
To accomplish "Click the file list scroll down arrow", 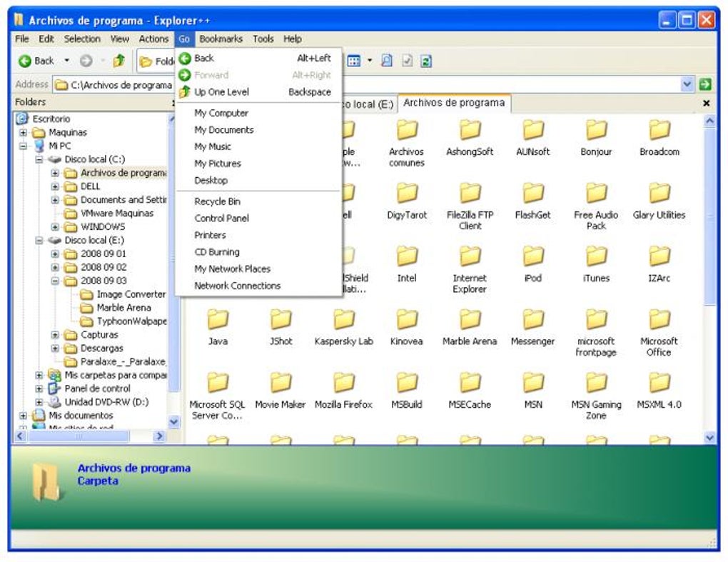I will tap(709, 436).
